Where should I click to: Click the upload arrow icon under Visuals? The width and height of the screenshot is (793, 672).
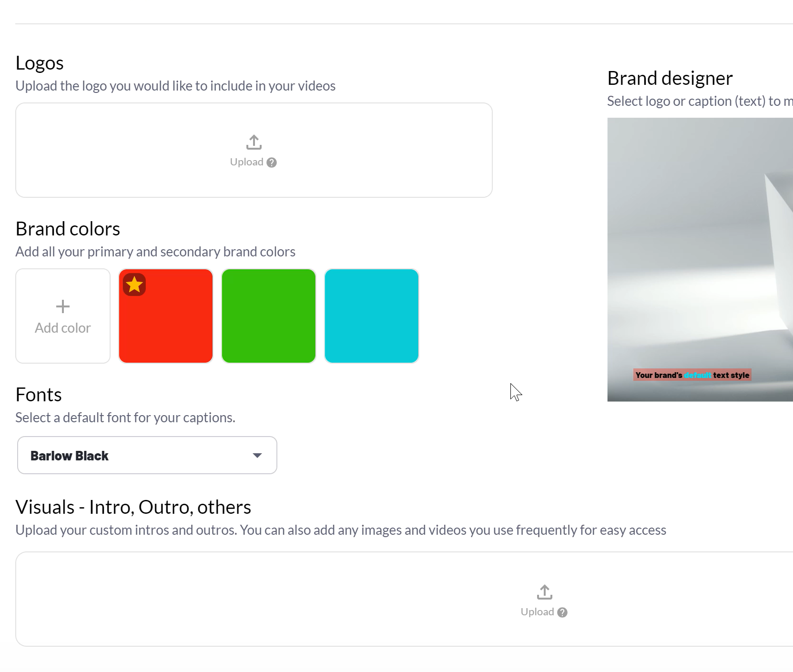point(545,592)
